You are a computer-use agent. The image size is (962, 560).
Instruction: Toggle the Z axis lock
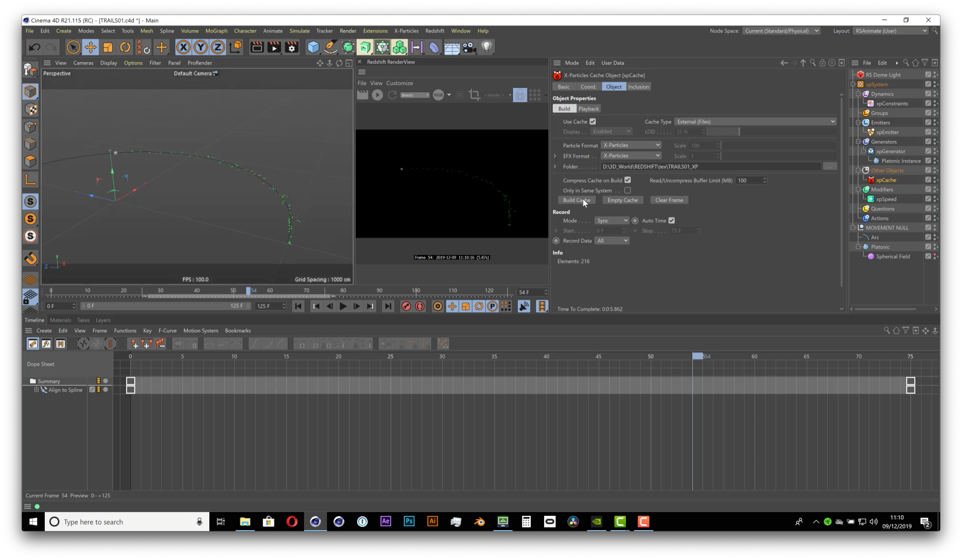(218, 47)
